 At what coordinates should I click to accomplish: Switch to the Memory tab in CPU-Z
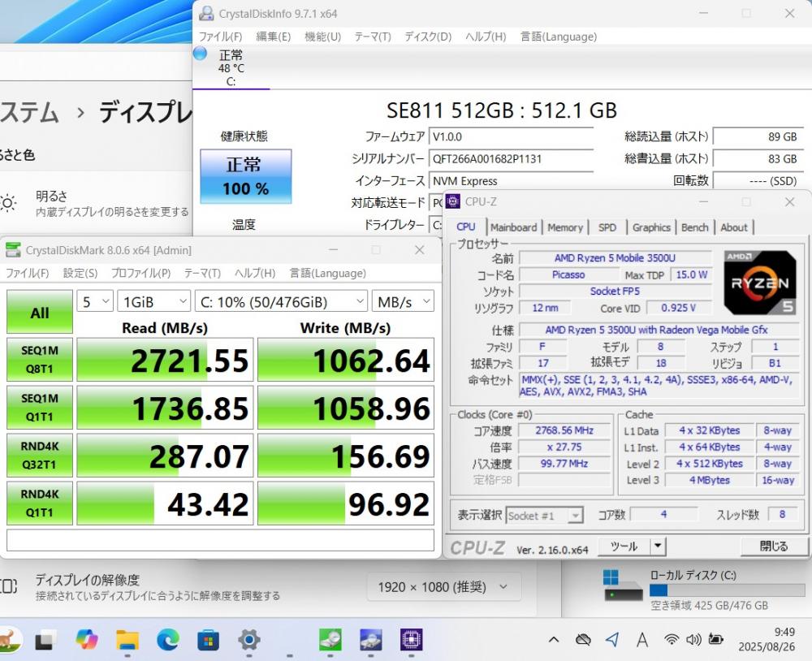(565, 227)
